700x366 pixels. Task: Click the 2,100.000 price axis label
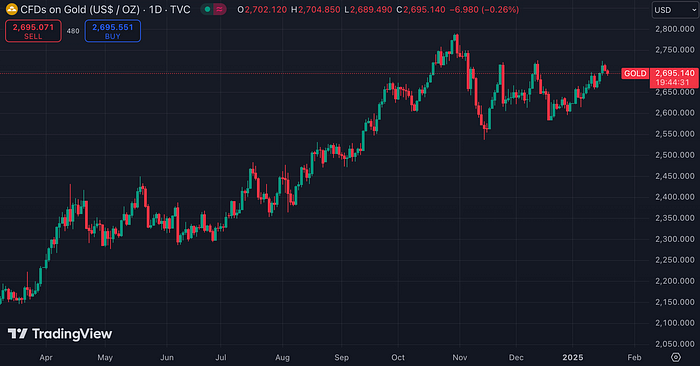[x=675, y=323]
